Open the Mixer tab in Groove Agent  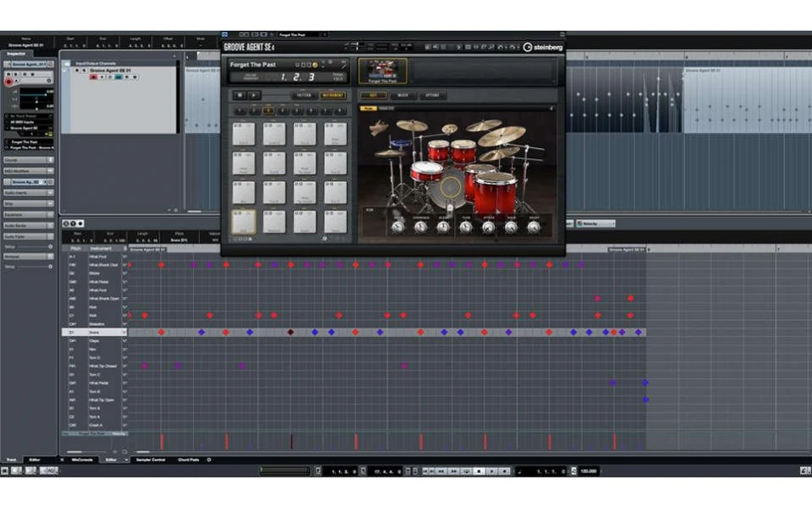coord(403,95)
